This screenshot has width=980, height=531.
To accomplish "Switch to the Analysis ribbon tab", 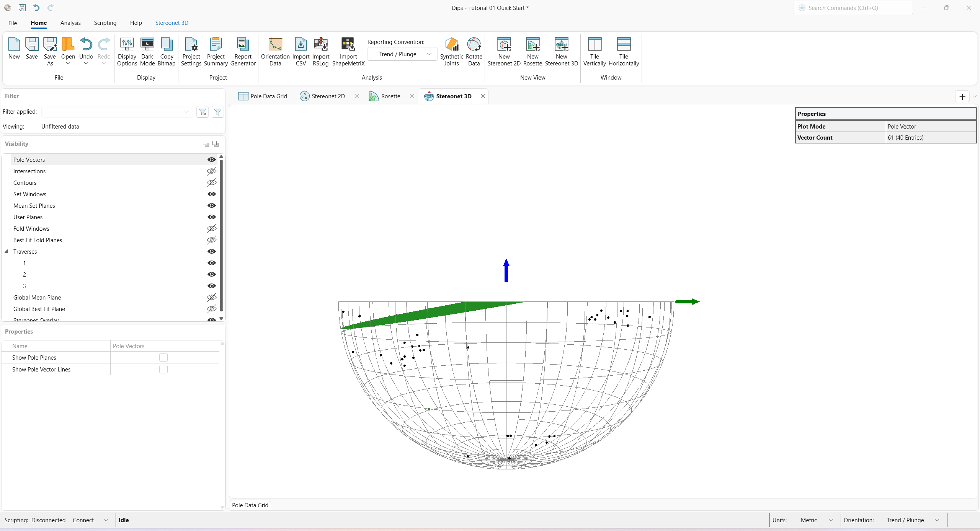I will click(x=70, y=23).
